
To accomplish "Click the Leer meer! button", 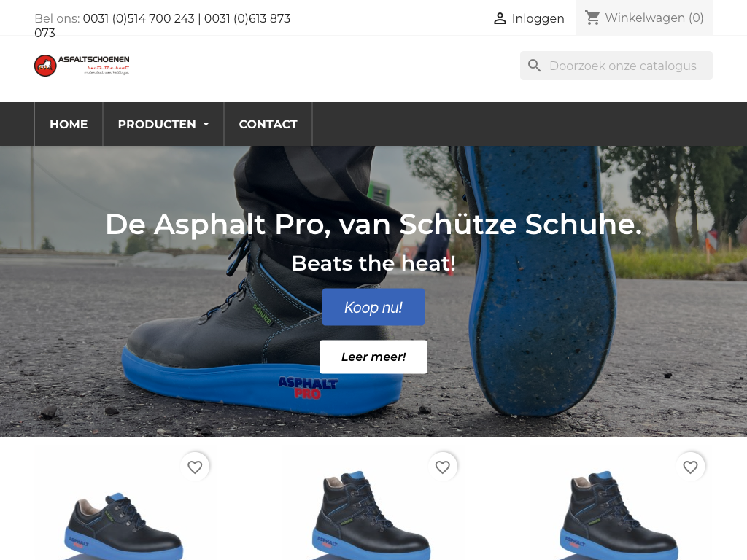I will tap(373, 357).
